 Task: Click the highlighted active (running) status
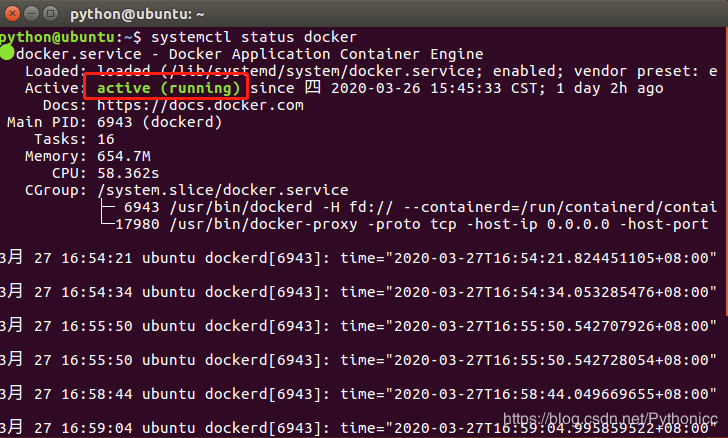[x=167, y=88]
